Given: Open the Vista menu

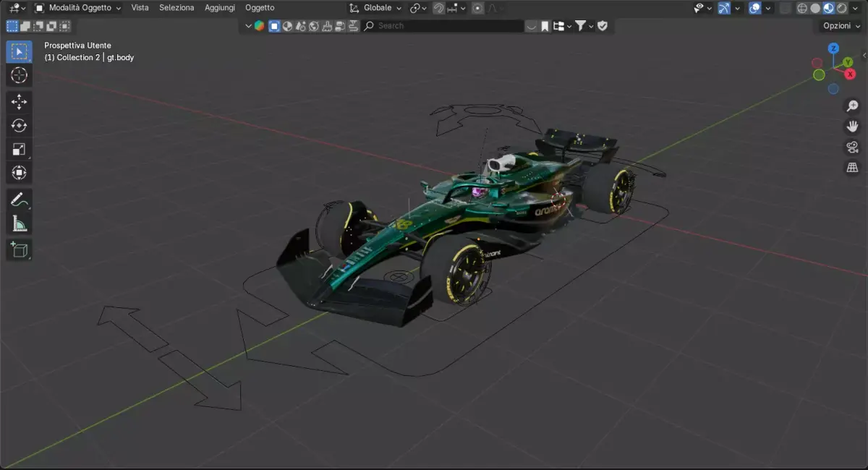Looking at the screenshot, I should pos(140,8).
